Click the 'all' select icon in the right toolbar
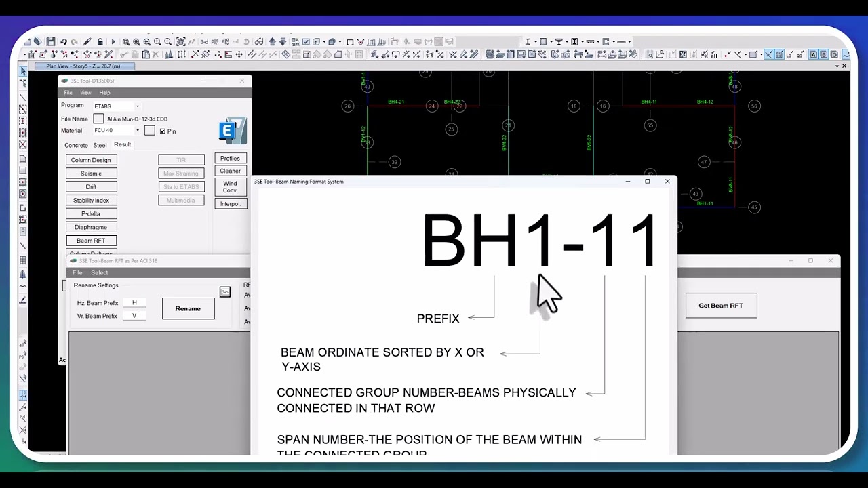This screenshot has height=488, width=868. (714, 54)
